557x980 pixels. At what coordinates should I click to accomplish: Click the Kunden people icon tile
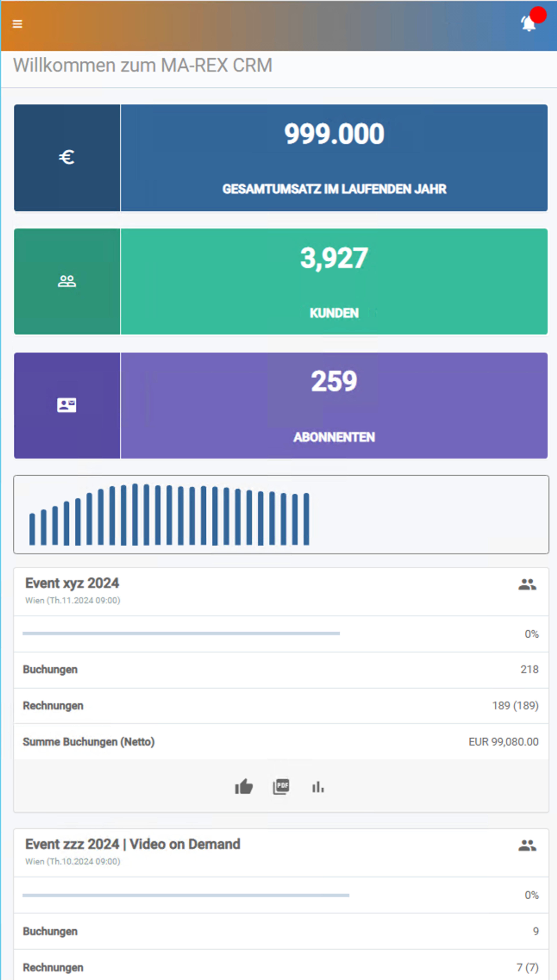coord(67,281)
